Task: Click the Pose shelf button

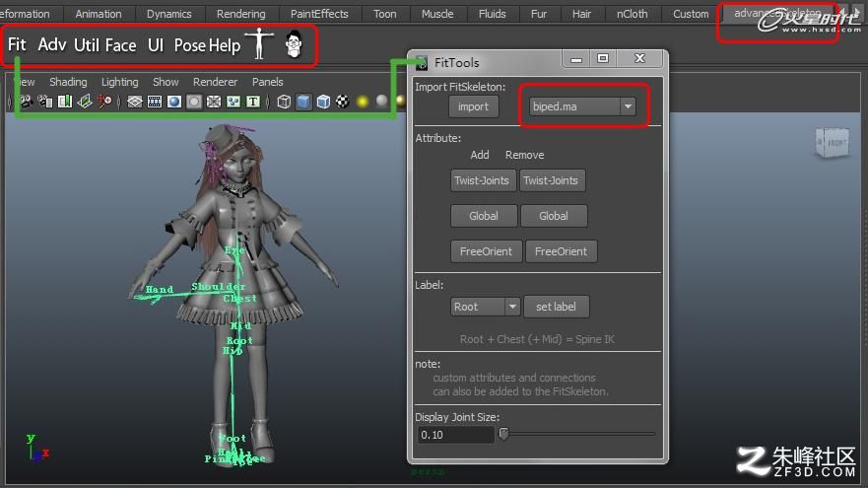Action: coord(190,45)
